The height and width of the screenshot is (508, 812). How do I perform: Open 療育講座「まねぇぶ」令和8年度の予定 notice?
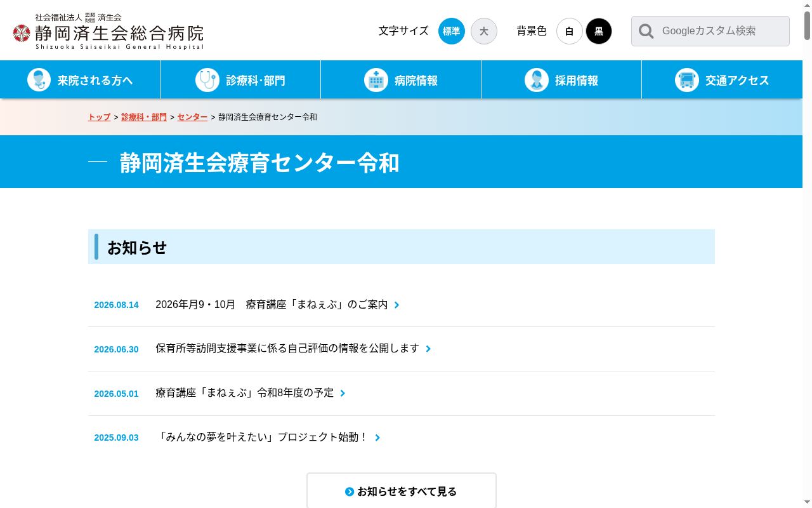[x=245, y=393]
